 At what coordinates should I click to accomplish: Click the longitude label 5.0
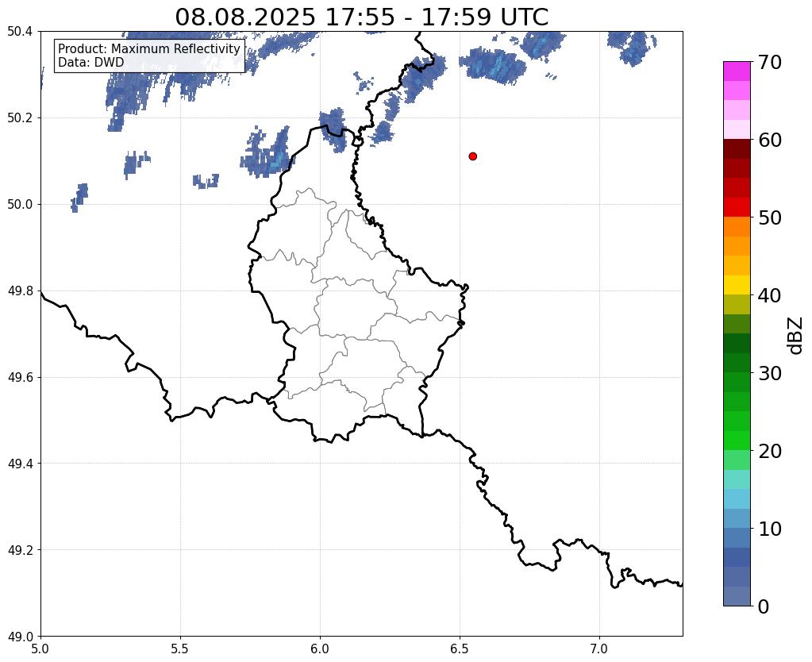coord(40,649)
